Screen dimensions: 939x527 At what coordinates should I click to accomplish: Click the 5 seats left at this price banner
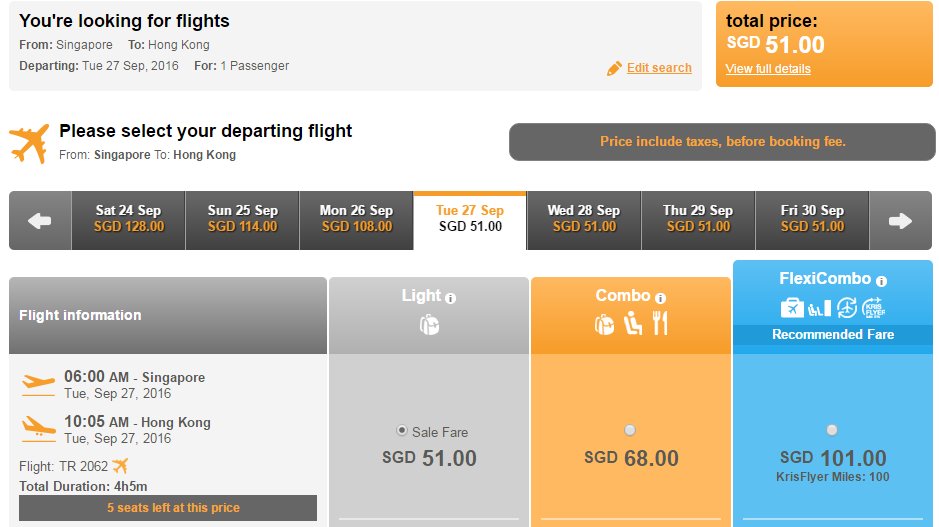[x=168, y=508]
